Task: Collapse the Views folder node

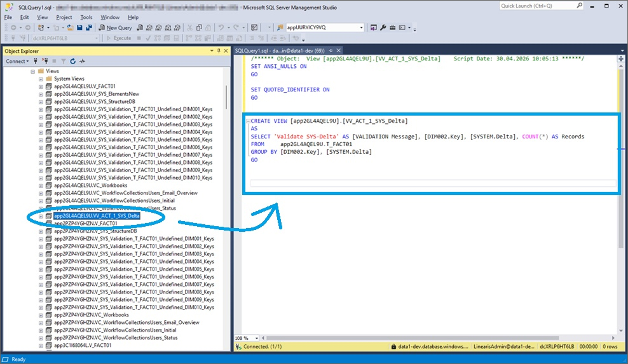Action: [x=33, y=71]
